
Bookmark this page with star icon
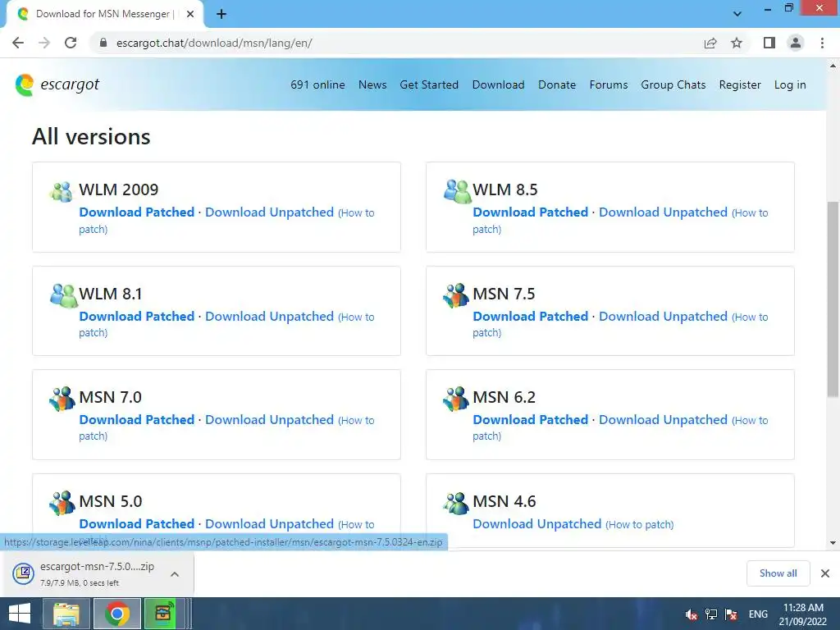pyautogui.click(x=737, y=43)
